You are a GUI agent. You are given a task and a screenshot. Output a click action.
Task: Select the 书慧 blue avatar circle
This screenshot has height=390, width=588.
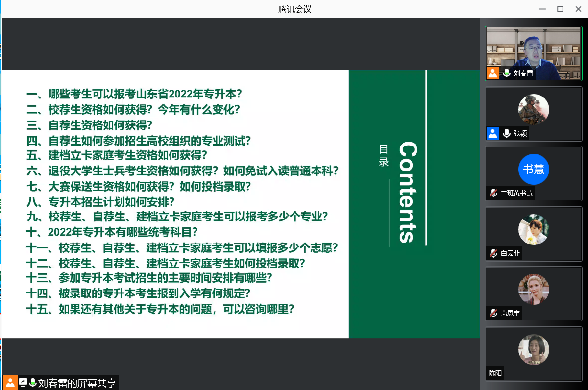click(x=534, y=169)
